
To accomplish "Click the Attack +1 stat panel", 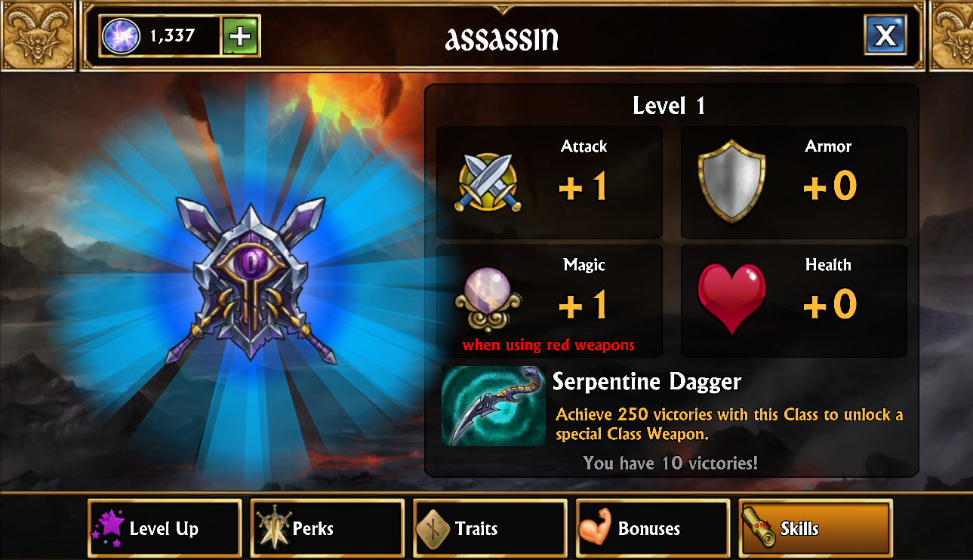I will pyautogui.click(x=550, y=183).
